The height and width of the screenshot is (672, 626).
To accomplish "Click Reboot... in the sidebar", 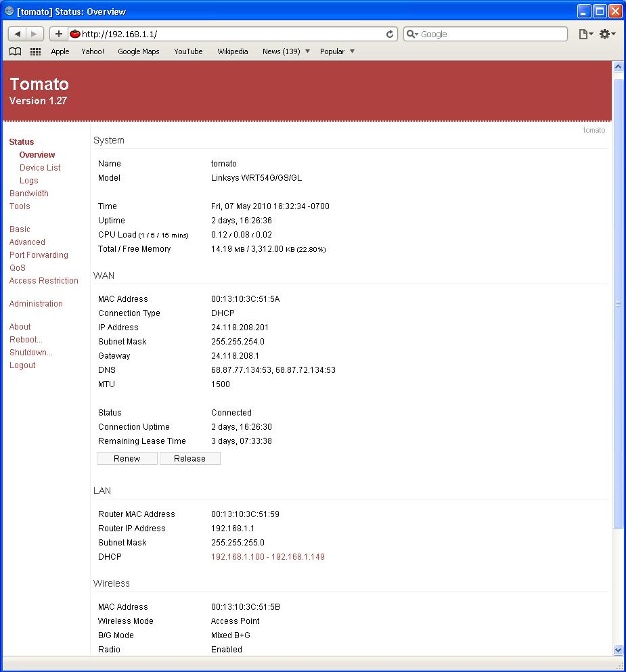I will 26,340.
